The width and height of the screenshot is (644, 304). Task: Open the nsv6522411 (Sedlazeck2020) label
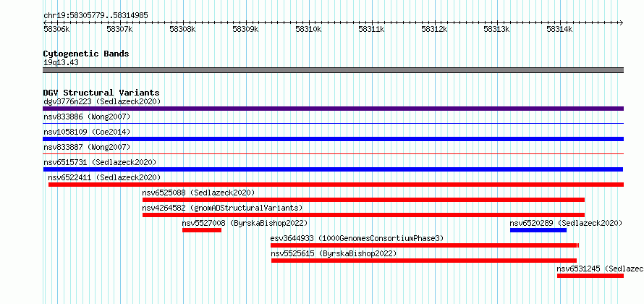[104, 177]
